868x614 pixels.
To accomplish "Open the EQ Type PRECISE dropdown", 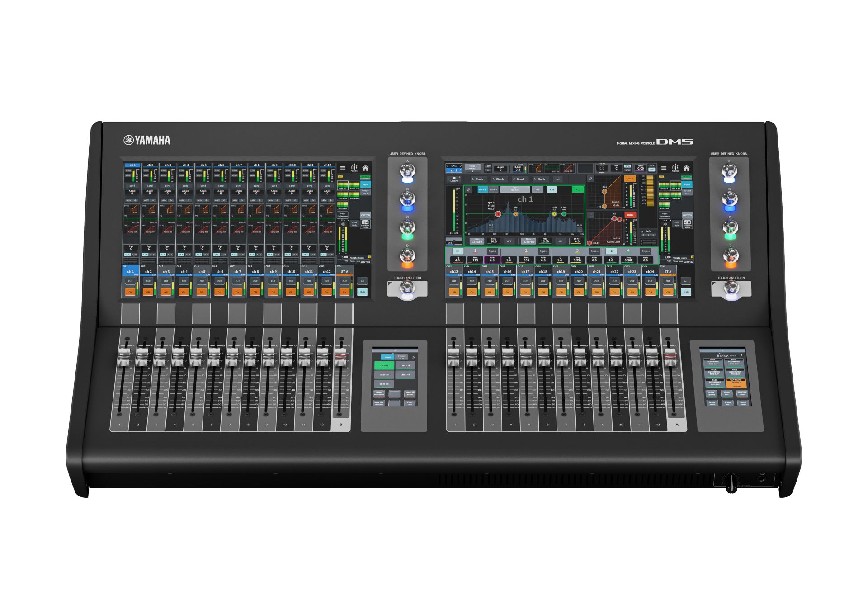I will (515, 189).
